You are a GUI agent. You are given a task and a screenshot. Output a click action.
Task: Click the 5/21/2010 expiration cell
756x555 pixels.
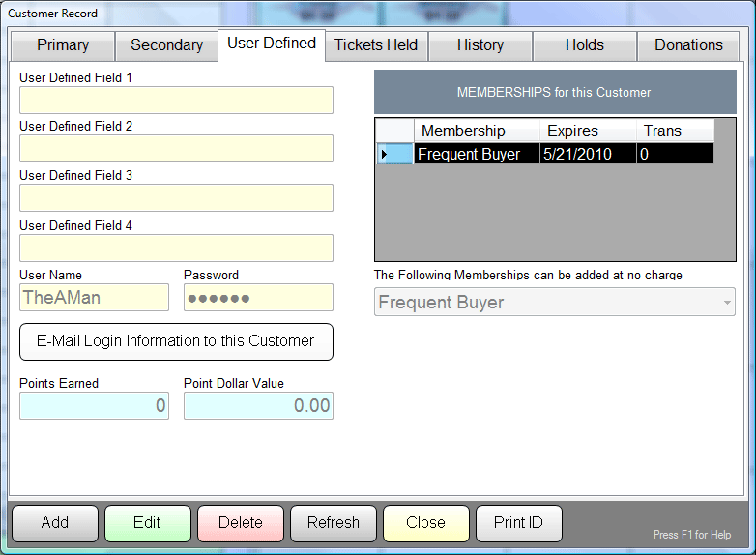click(588, 154)
